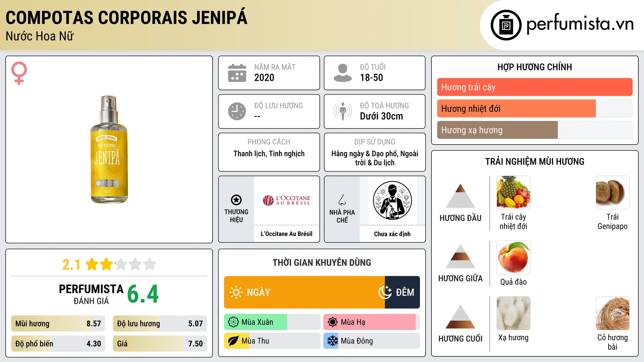Click the Jenipá perfume bottle image
This screenshot has width=644, height=362.
coord(109,149)
